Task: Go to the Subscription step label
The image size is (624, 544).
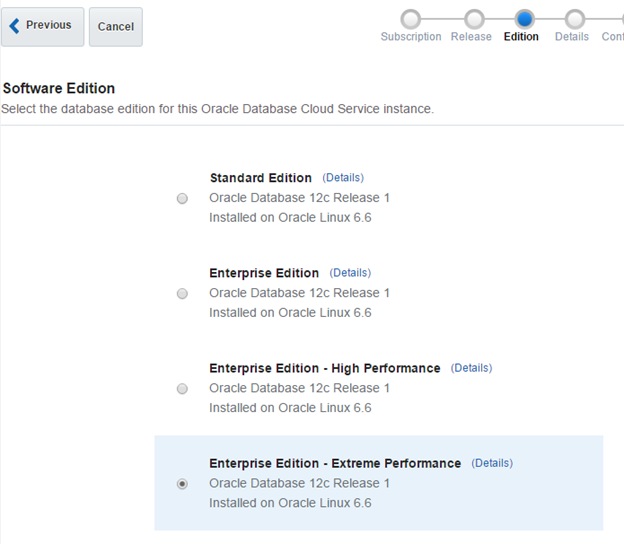Action: click(411, 37)
